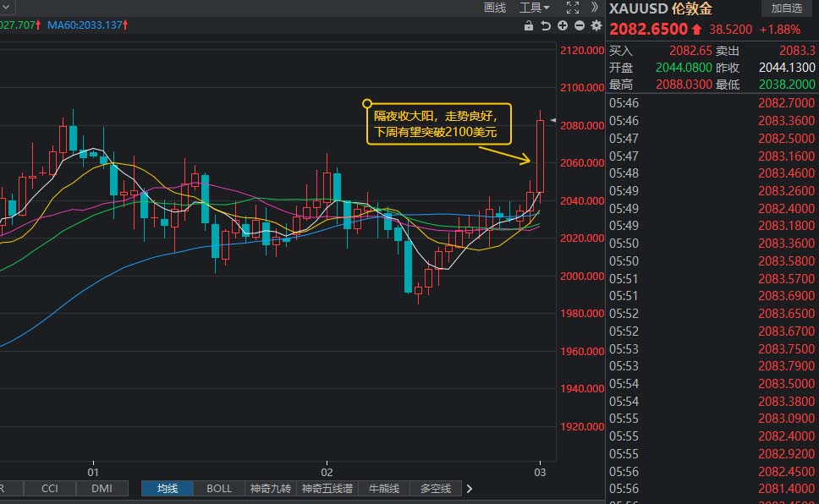
Task: Toggle fullscreen chart icon
Action: (x=573, y=8)
